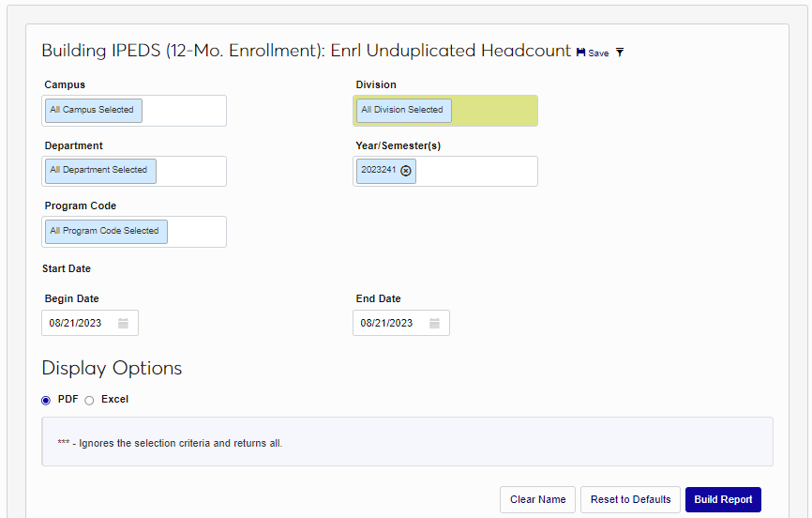
Task: Remove the 2023241 semester tag
Action: click(406, 171)
